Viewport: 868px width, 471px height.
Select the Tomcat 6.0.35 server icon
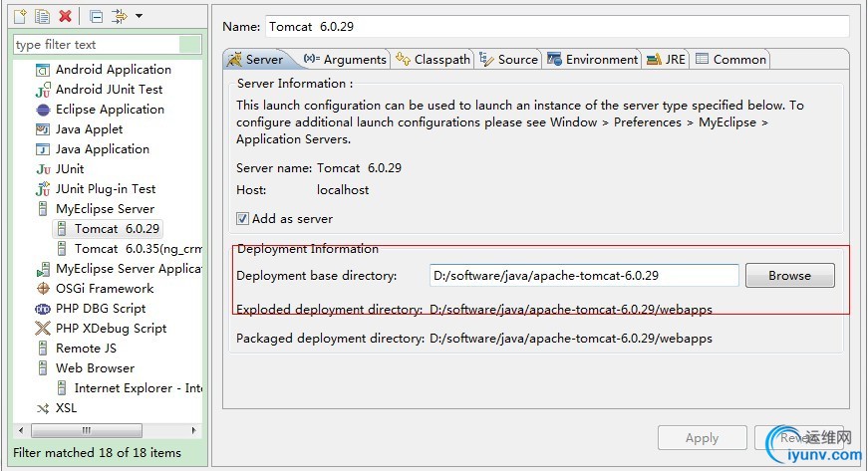(62, 249)
